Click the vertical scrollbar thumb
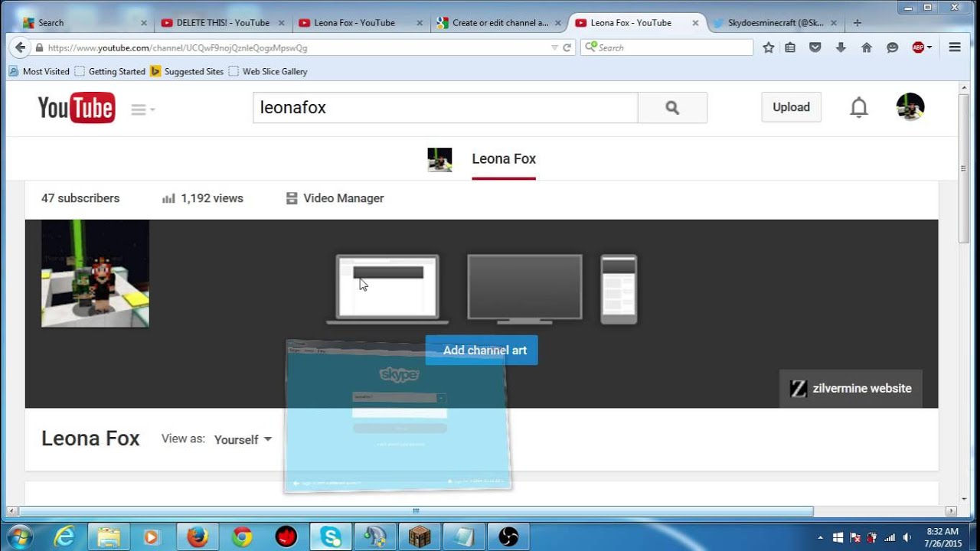 click(964, 168)
